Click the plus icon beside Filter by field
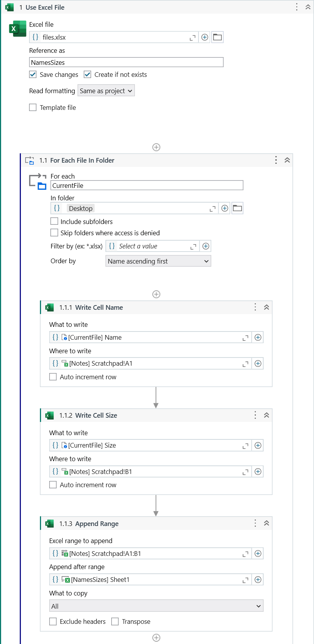Viewport: 314px width, 644px height. pos(206,246)
